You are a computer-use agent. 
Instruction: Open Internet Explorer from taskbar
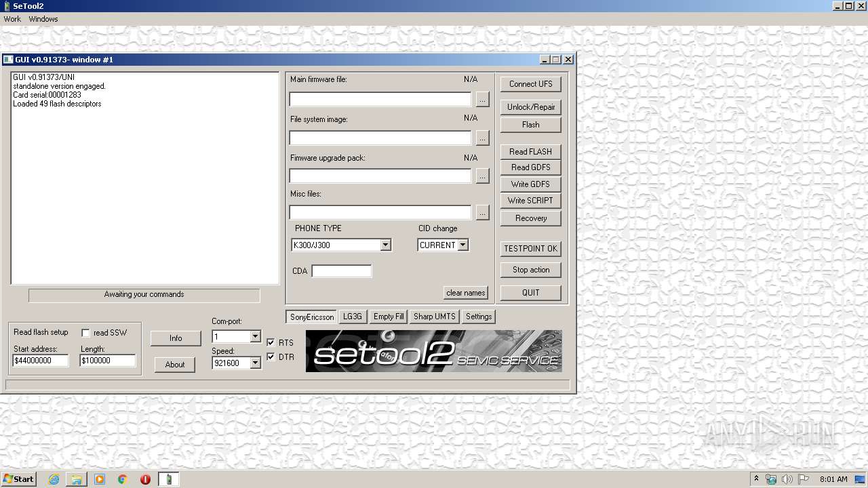[54, 479]
